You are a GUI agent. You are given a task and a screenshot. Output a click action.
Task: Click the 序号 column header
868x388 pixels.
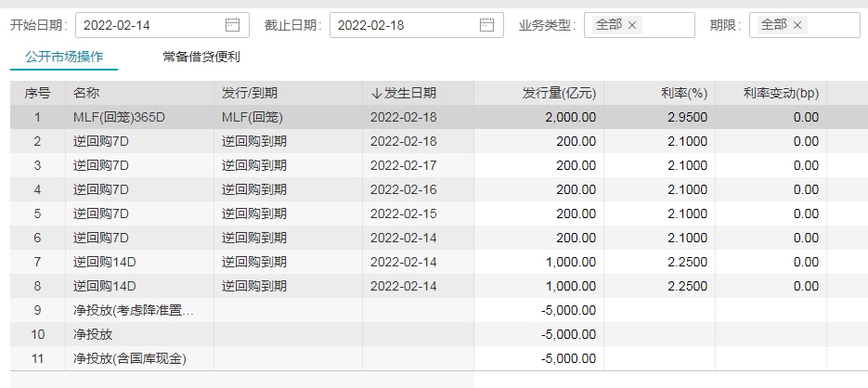point(37,93)
